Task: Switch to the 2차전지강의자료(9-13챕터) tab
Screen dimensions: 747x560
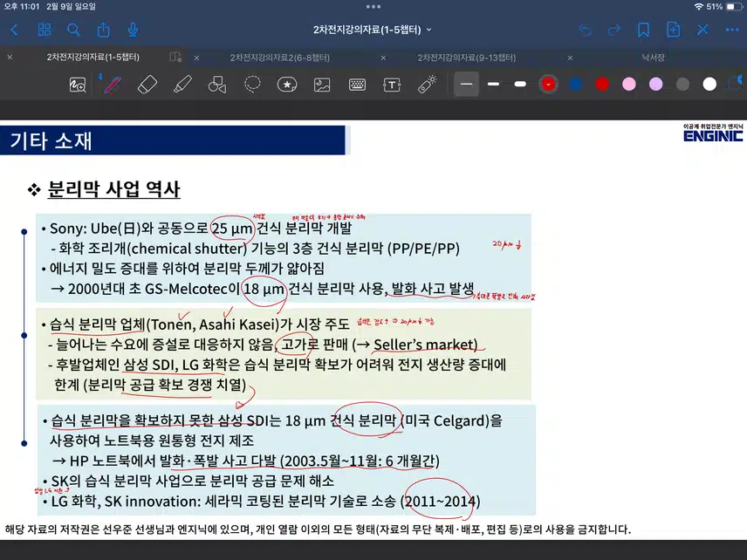Action: [466, 58]
